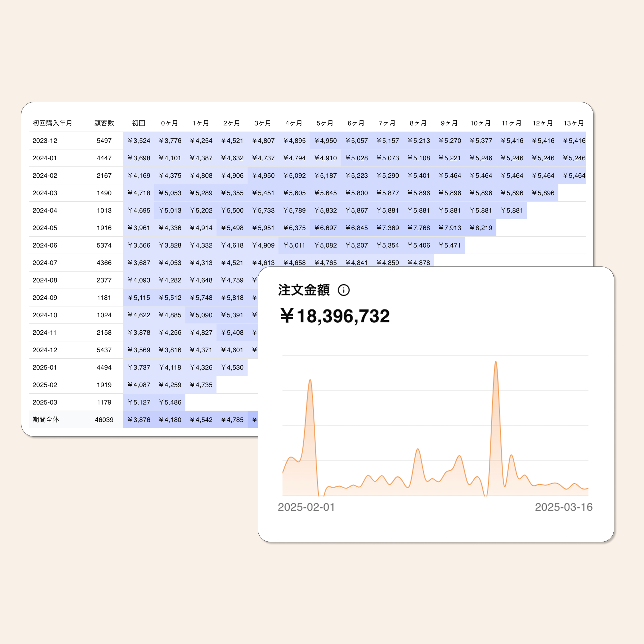The image size is (644, 644).
Task: Click the ¥18,396,732 order amount total
Action: (x=335, y=316)
